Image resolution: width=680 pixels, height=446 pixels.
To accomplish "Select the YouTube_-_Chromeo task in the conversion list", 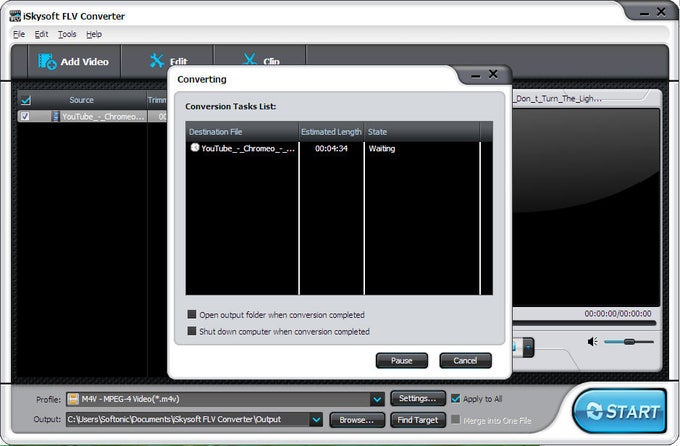I will point(333,148).
